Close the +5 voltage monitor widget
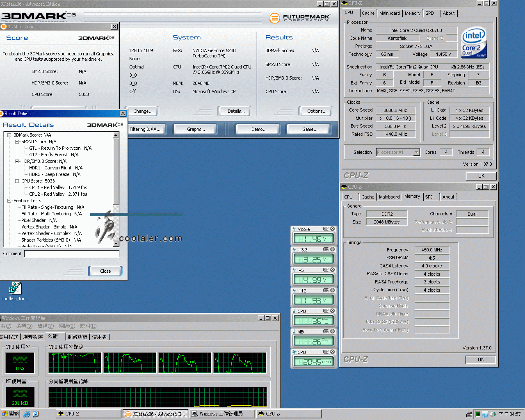525x420 pixels. pyautogui.click(x=333, y=270)
